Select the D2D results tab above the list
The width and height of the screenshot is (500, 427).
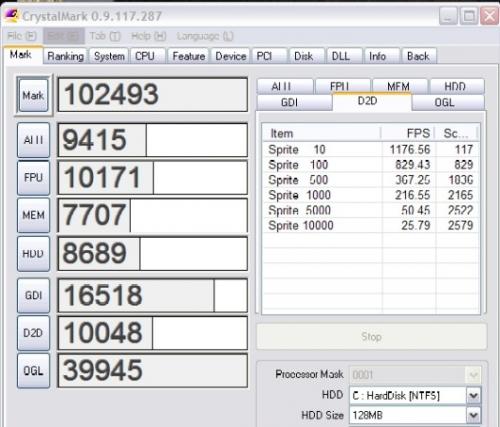pos(372,101)
